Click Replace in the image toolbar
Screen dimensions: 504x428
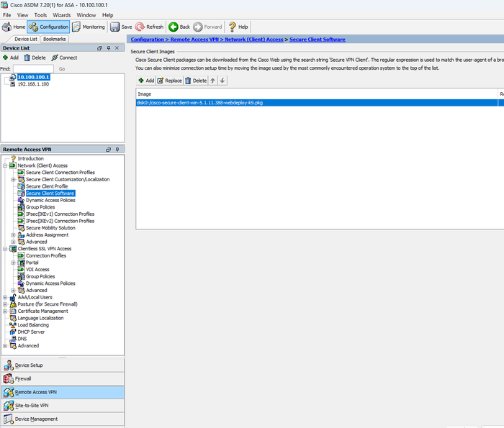click(x=169, y=81)
